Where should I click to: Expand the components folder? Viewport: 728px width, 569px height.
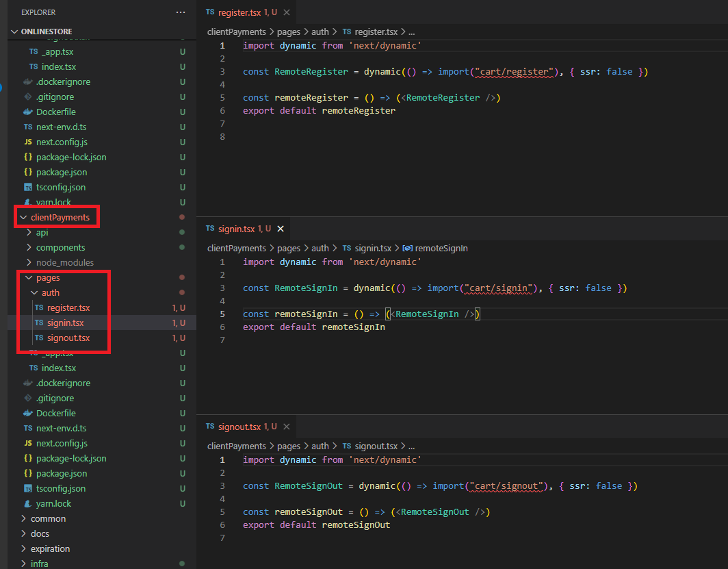pyautogui.click(x=60, y=247)
